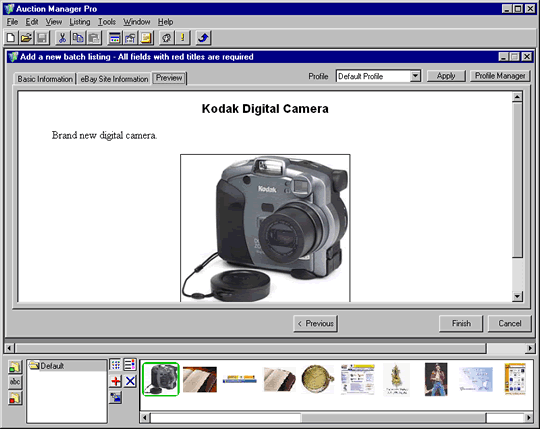
Task: Click the Save floppy disk toolbar icon
Action: [42, 38]
